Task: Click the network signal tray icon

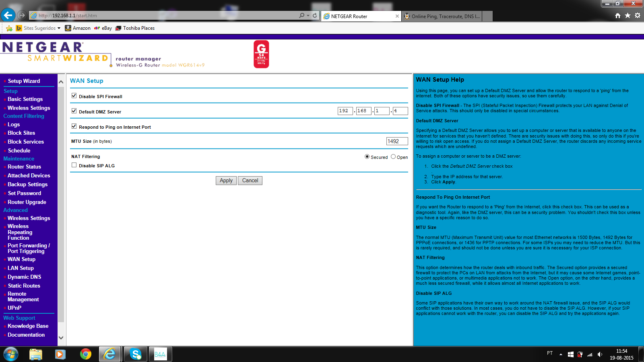Action: coord(590,354)
